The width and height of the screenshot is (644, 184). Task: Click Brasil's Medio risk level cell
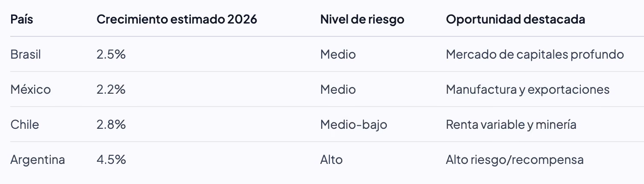pos(338,54)
